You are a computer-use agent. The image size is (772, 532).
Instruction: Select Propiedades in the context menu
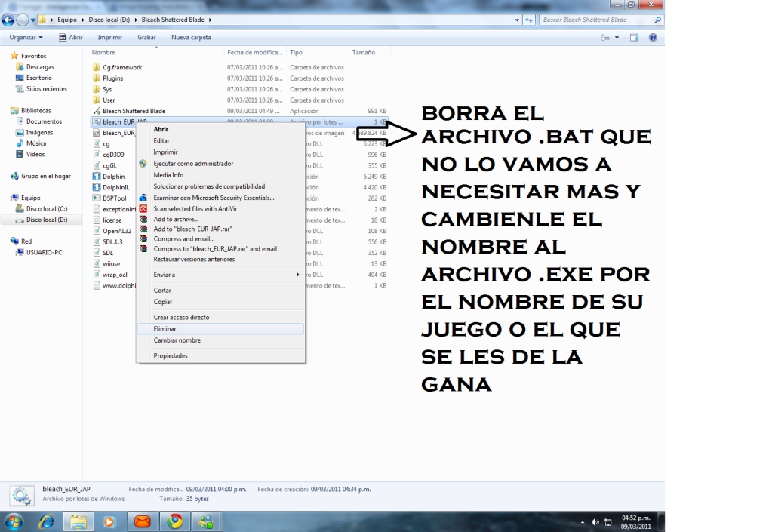(x=220, y=356)
